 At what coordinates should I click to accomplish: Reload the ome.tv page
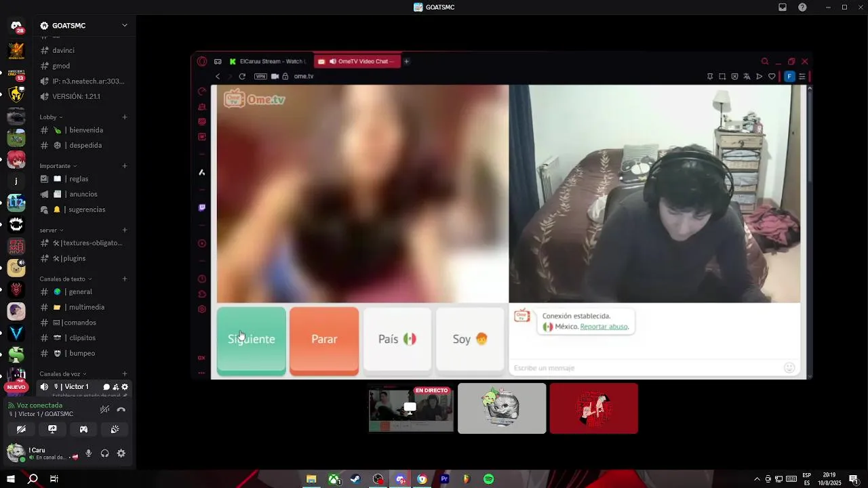click(242, 77)
